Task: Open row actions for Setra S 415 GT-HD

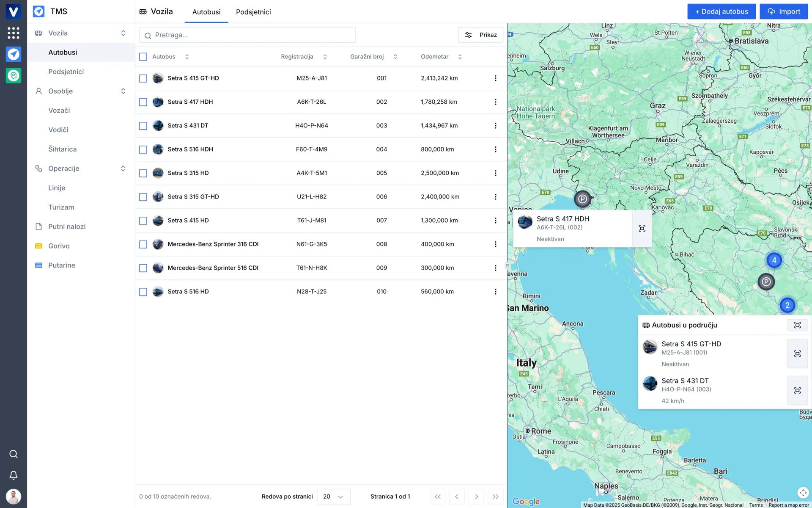Action: coord(496,78)
